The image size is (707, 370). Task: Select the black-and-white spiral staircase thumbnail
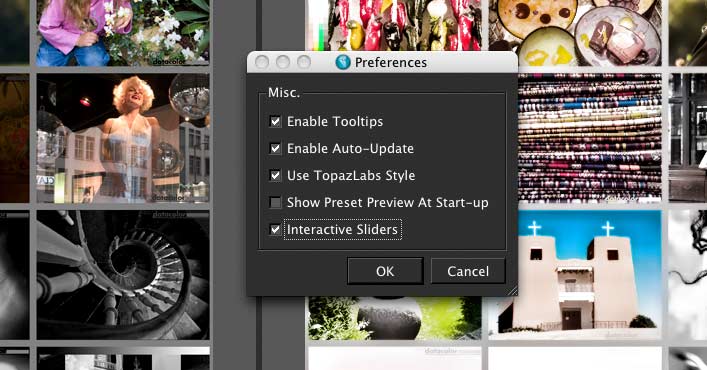click(123, 275)
